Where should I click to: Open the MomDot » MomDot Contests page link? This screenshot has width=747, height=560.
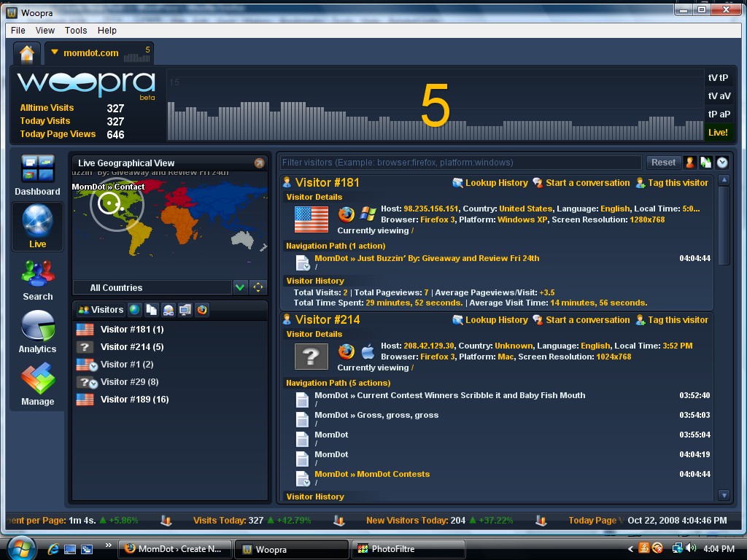tap(372, 474)
